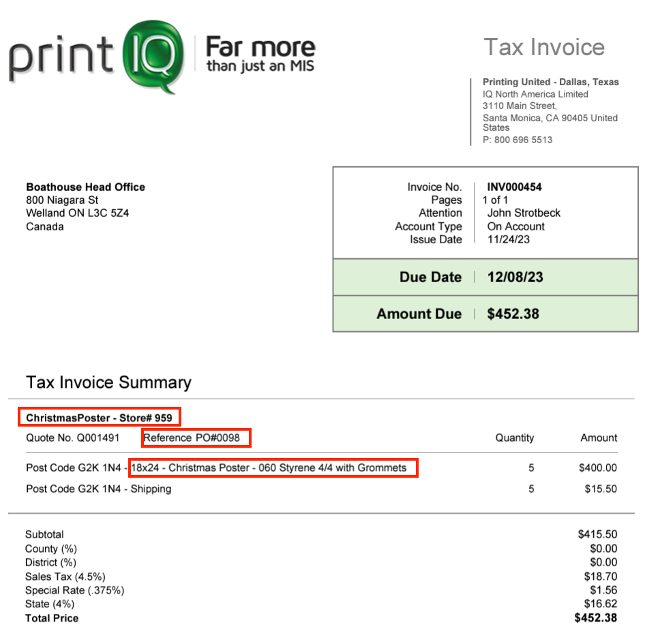Click the 18x24 Christmas Poster description
This screenshot has width=660, height=644.
[x=273, y=467]
